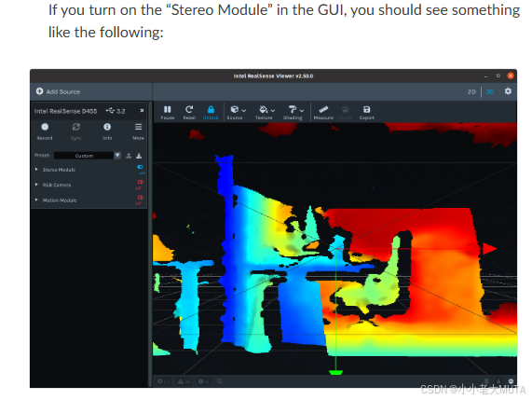Viewport: 532px width, 400px height.
Task: Turn on the Motion Module toggle
Action: pyautogui.click(x=140, y=198)
